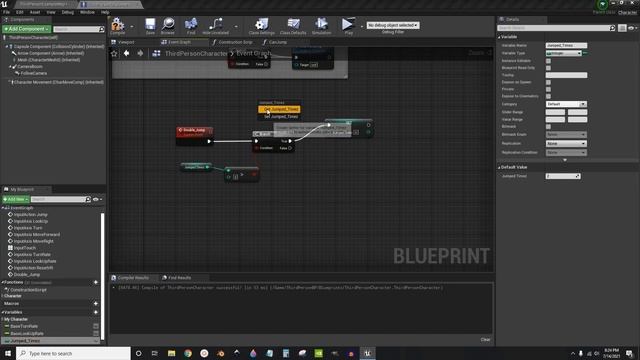Open the Edit menu

(20, 12)
